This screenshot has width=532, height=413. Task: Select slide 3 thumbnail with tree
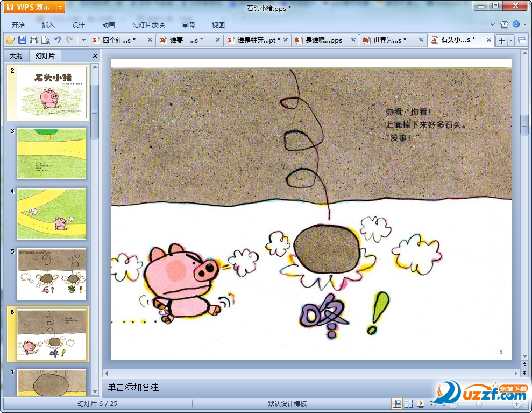pos(52,153)
